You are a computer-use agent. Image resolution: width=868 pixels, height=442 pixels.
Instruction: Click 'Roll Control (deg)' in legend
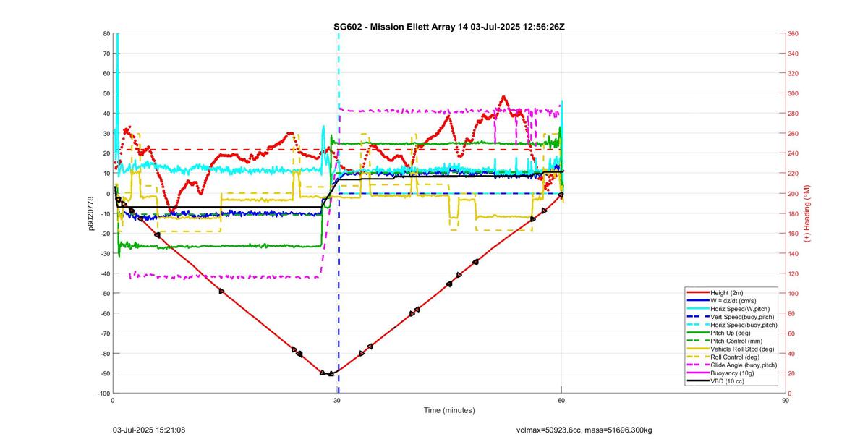pos(736,357)
